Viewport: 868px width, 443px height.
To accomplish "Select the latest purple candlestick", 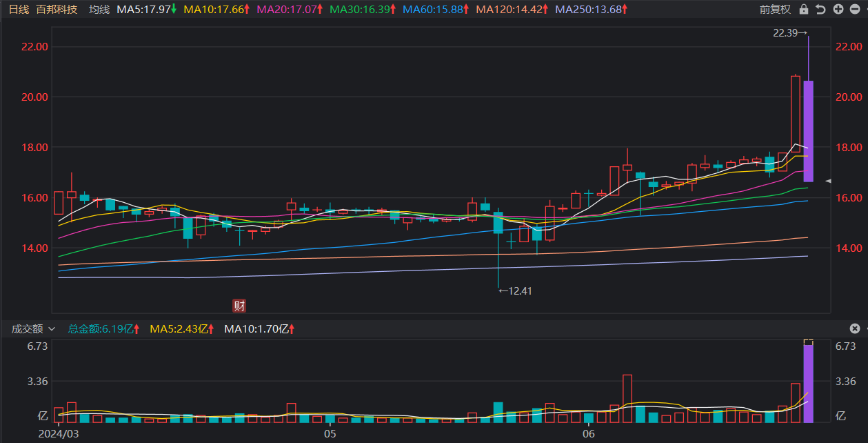I will tap(809, 131).
